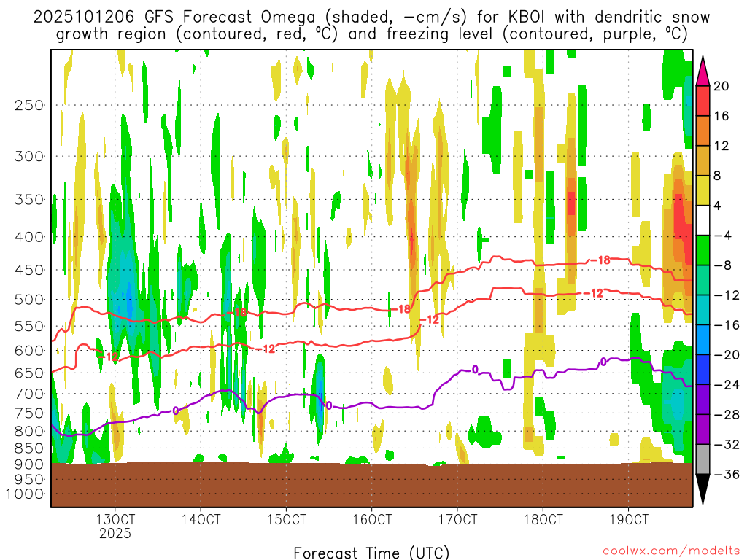Click the 400 pressure level label
The height and width of the screenshot is (560, 747).
click(29, 237)
